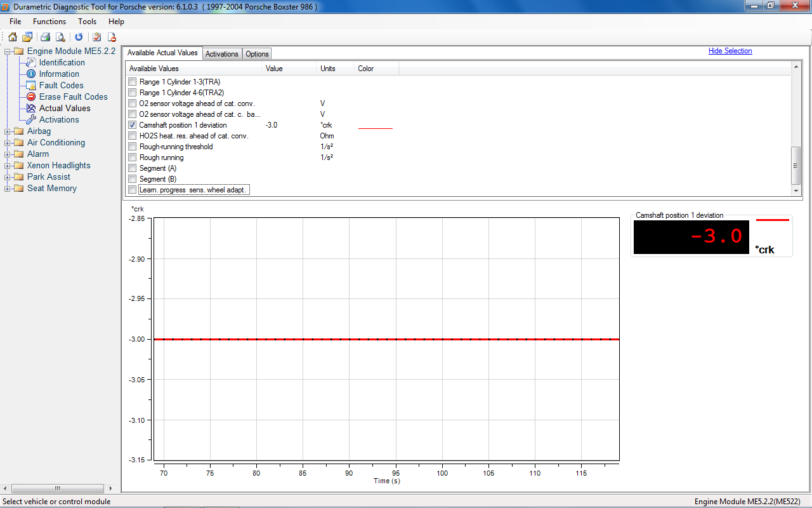Click the blue Refresh arrow icon
This screenshot has width=812, height=508.
[79, 37]
